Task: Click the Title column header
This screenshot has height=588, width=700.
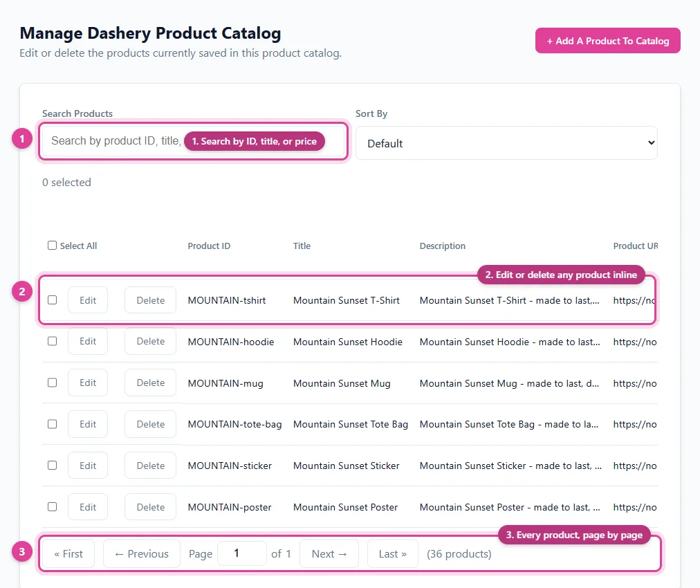Action: pos(302,246)
